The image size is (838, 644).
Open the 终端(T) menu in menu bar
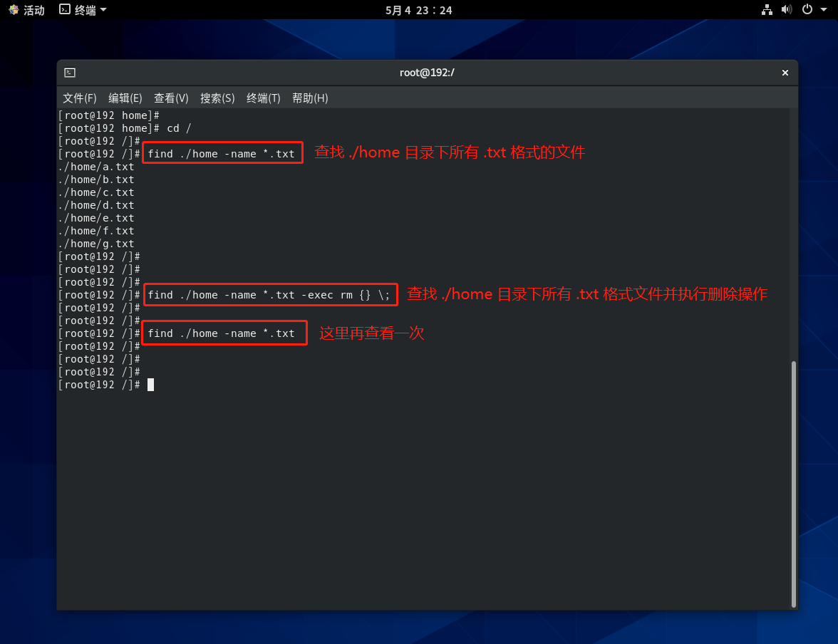click(x=263, y=98)
